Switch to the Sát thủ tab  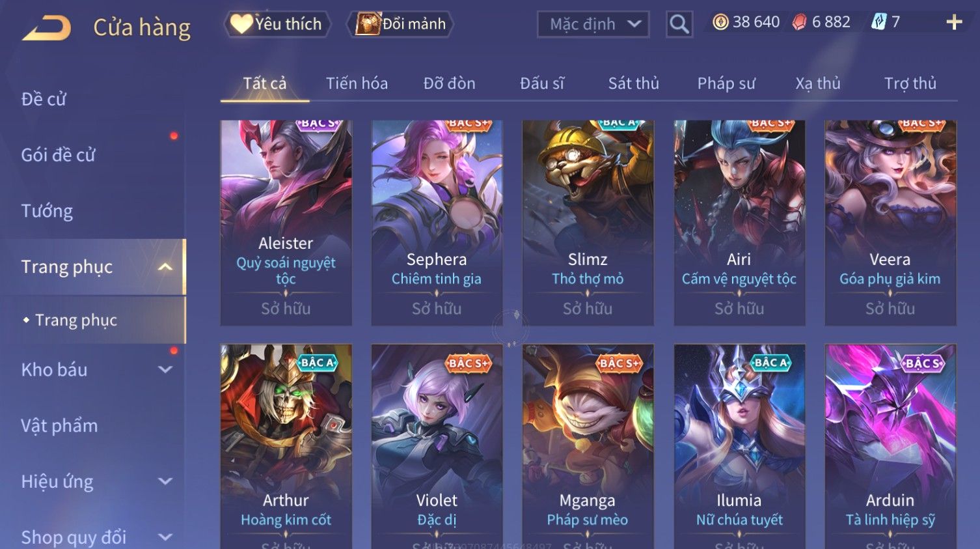click(633, 83)
